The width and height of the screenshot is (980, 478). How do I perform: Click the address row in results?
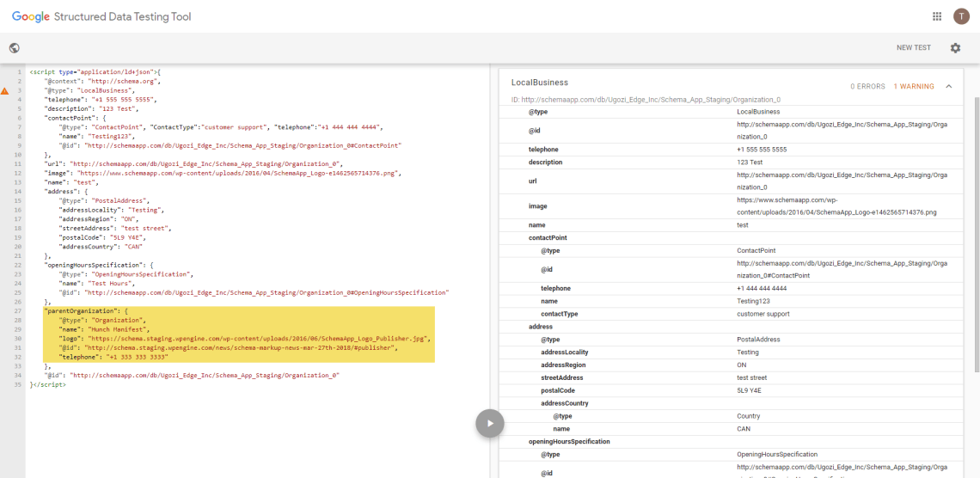pos(732,326)
